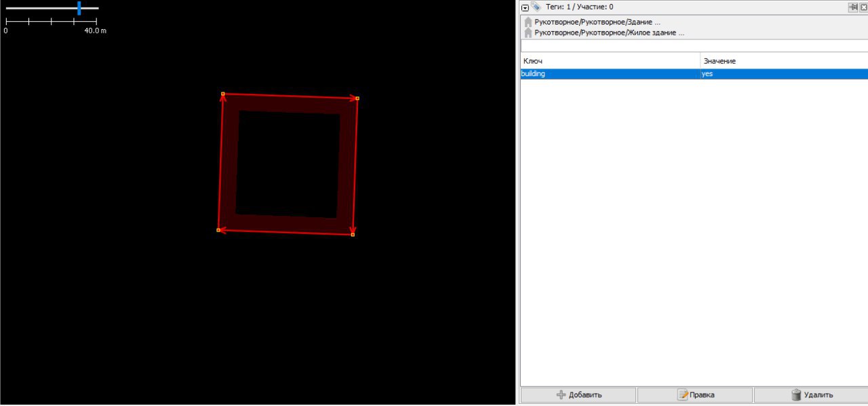This screenshot has height=406, width=868.
Task: Select the 'yes' value cell
Action: [x=784, y=74]
